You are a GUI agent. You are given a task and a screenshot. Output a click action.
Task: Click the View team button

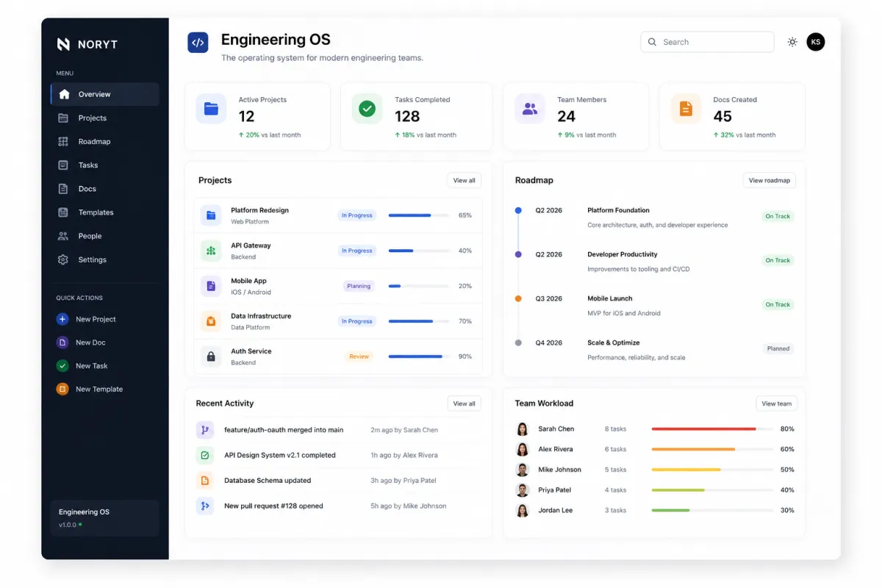pos(777,404)
